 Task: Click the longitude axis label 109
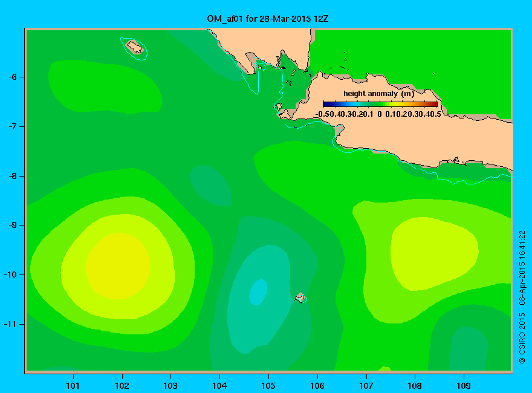point(464,386)
